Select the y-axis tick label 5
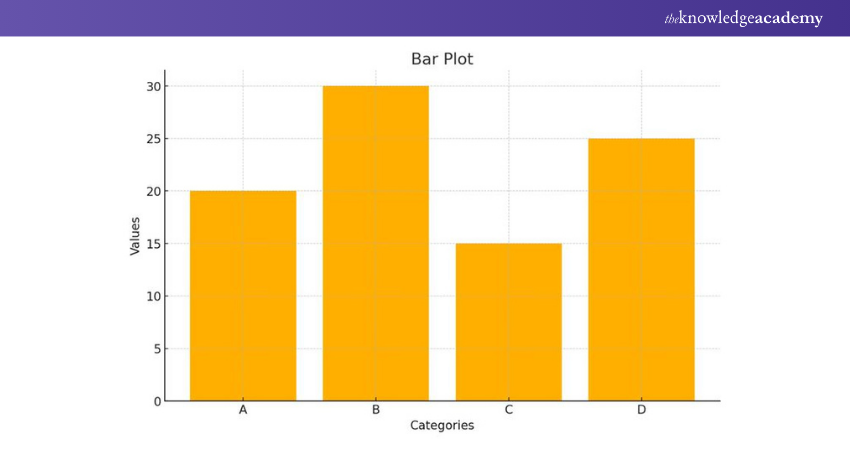Viewport: 850px width, 450px height. [x=156, y=349]
